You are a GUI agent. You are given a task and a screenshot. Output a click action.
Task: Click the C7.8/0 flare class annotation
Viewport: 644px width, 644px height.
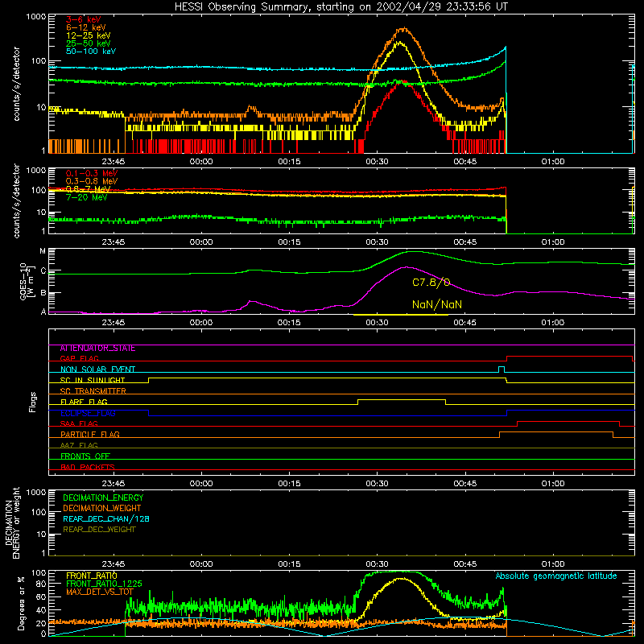pos(431,283)
